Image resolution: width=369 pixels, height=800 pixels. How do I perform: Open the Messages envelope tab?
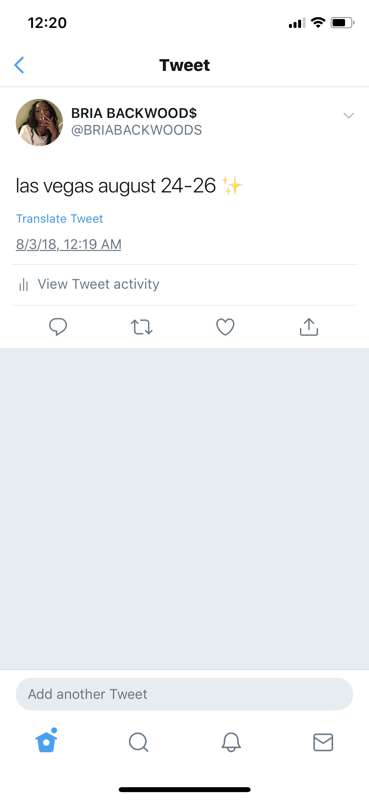323,742
